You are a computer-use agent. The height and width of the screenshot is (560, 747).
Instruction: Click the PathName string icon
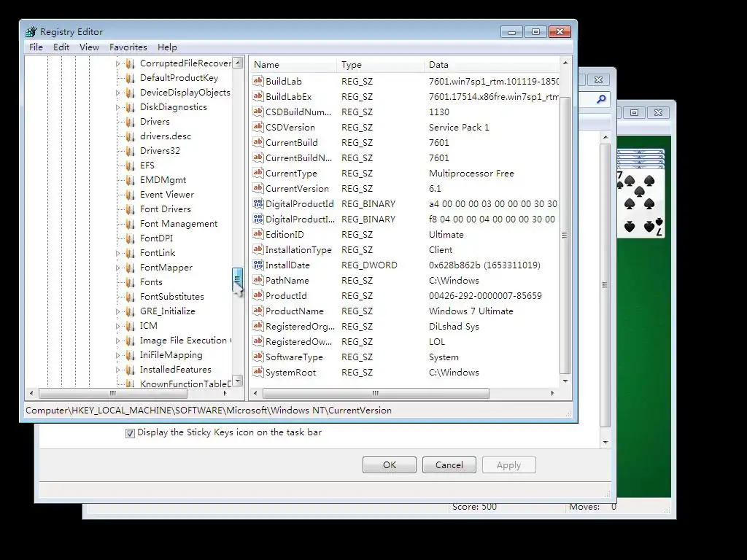pos(258,280)
